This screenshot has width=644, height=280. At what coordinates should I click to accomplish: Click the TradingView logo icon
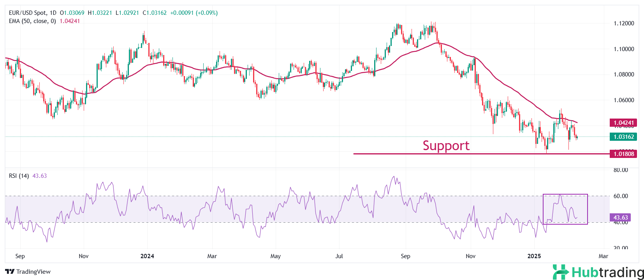tap(10, 272)
